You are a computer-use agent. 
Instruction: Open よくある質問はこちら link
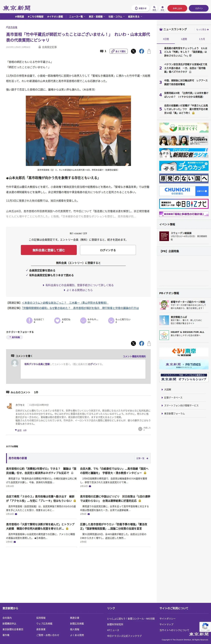[78, 290]
